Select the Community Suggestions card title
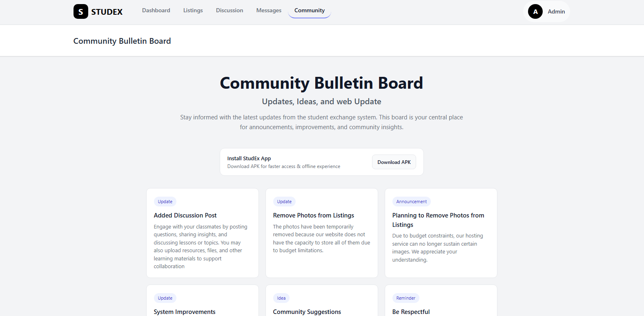 307,312
